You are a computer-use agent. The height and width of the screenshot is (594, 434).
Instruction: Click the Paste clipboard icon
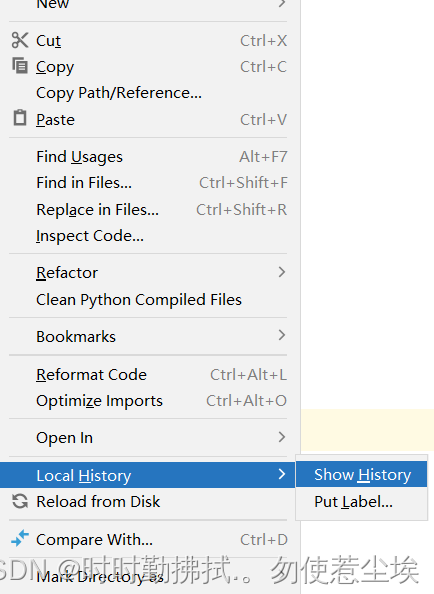tap(20, 117)
